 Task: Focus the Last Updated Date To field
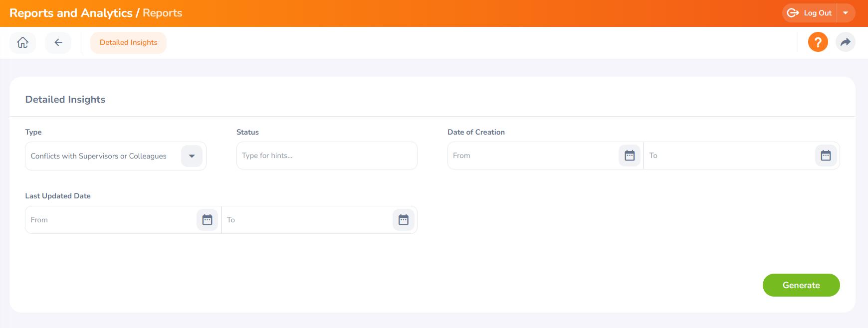click(307, 220)
